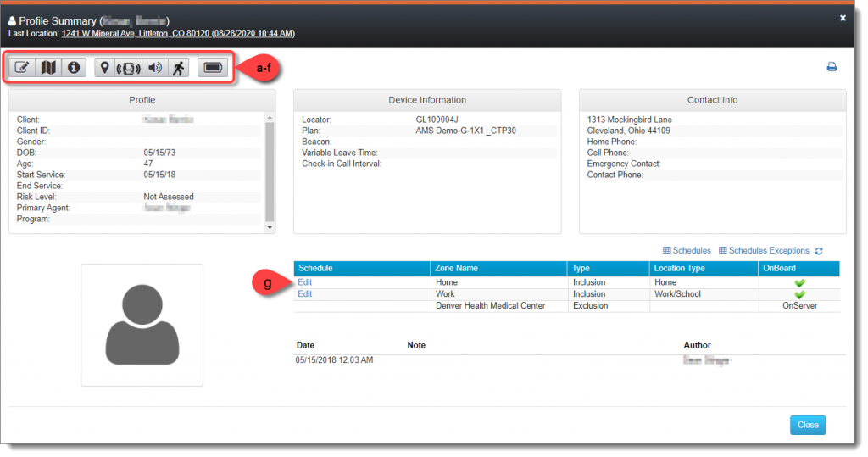Click the print icon
This screenshot has height=457, width=868.
coord(832,67)
